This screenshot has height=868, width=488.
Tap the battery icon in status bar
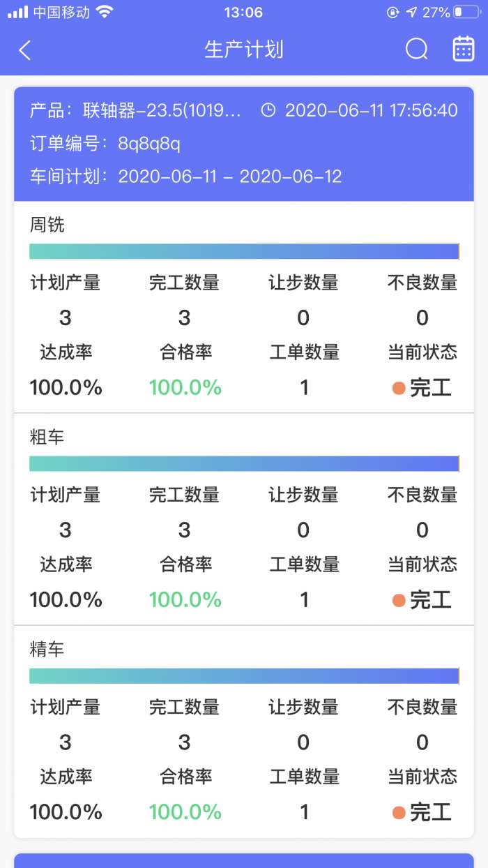tap(466, 12)
